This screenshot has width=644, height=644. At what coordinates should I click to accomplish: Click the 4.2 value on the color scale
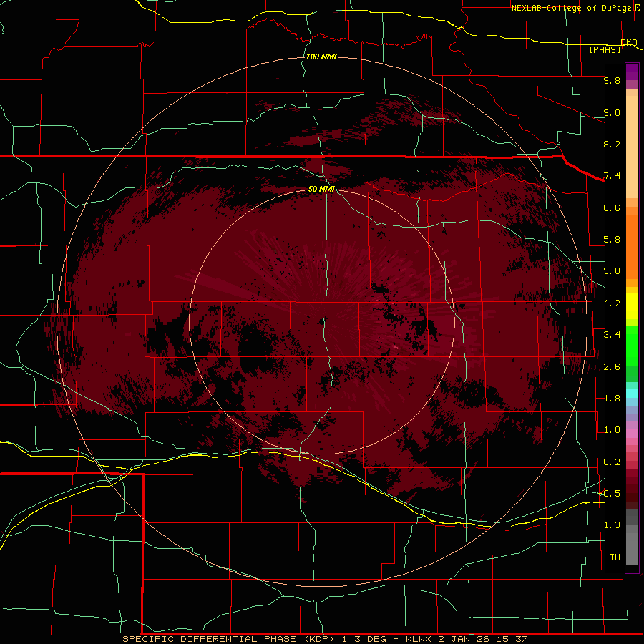click(x=612, y=303)
